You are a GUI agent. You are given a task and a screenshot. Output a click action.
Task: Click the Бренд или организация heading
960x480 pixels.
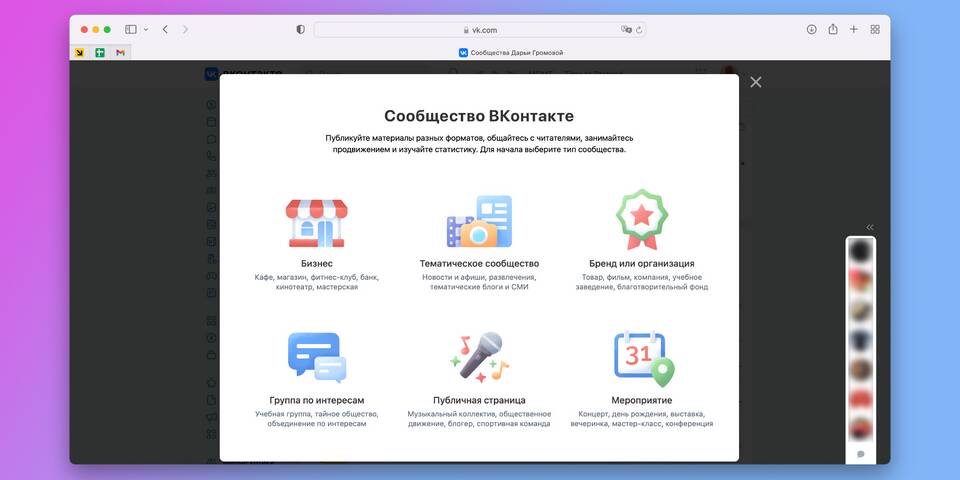[x=642, y=264]
